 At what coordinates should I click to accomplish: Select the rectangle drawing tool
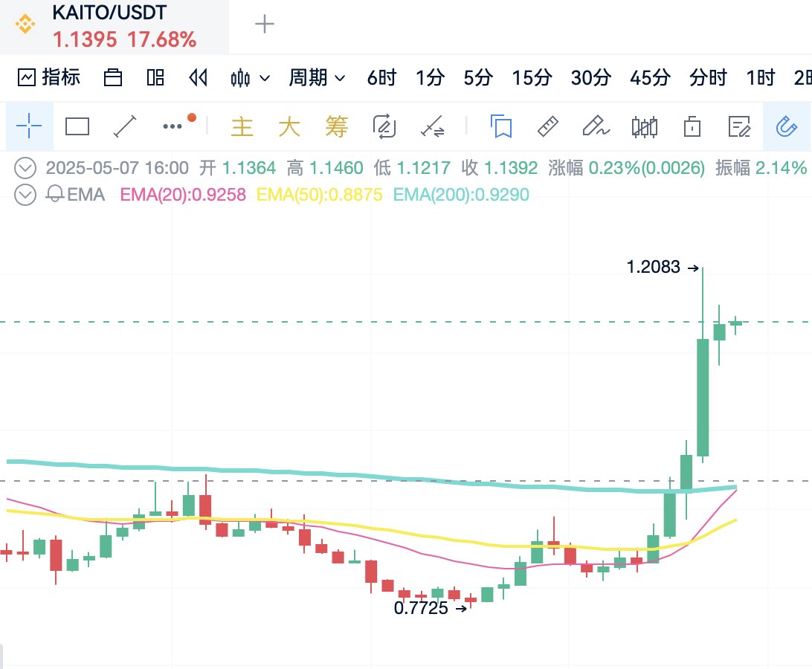point(77,126)
